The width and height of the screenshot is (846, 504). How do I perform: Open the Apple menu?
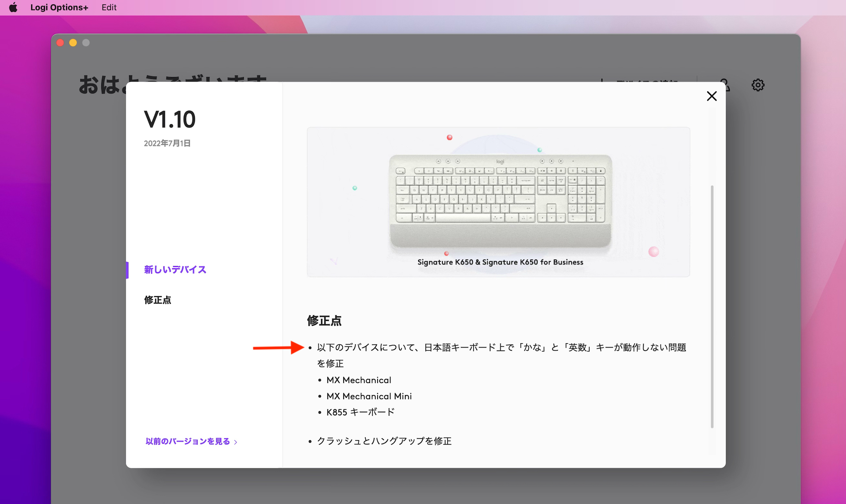13,7
